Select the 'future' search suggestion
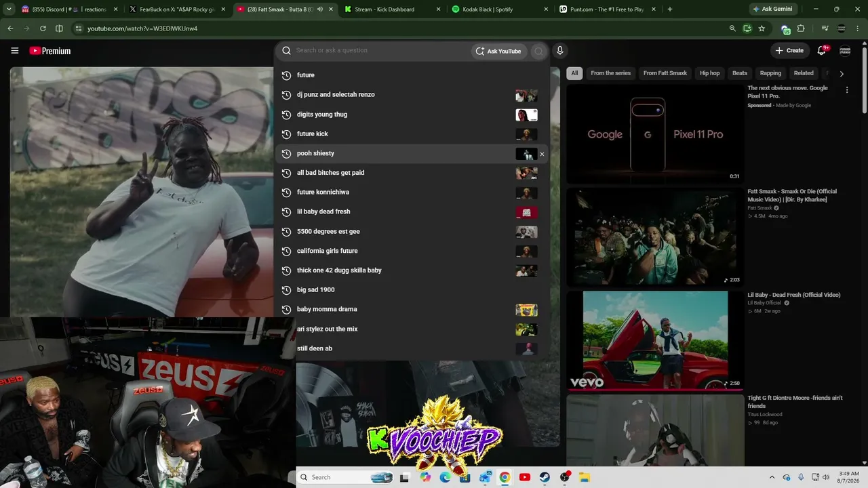Screen dimensions: 868x488 412,75
